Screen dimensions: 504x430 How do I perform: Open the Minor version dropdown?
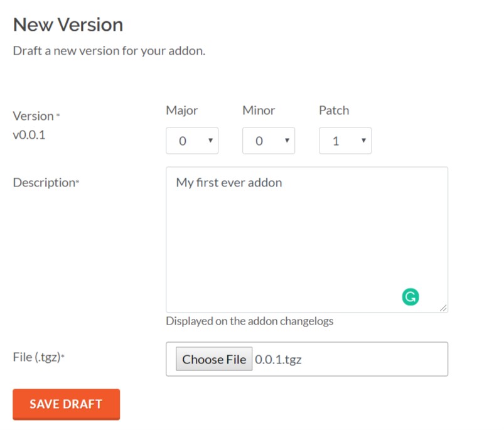pos(269,141)
